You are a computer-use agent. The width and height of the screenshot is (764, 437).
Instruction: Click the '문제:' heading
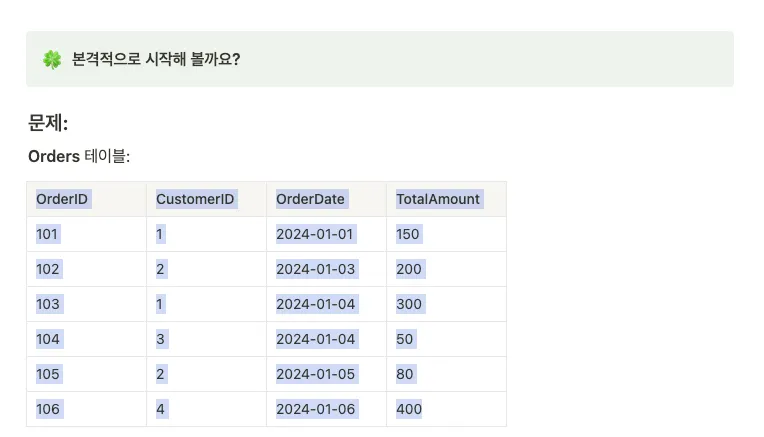[48, 123]
